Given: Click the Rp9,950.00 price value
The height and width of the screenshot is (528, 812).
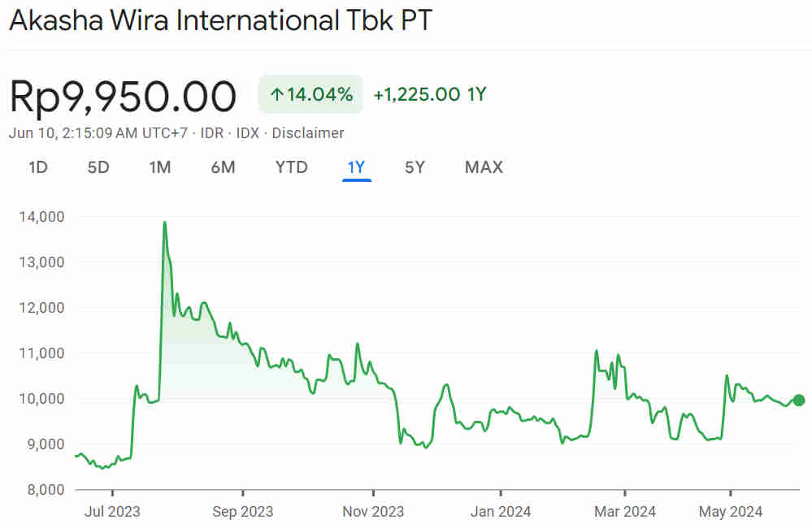Looking at the screenshot, I should tap(122, 95).
